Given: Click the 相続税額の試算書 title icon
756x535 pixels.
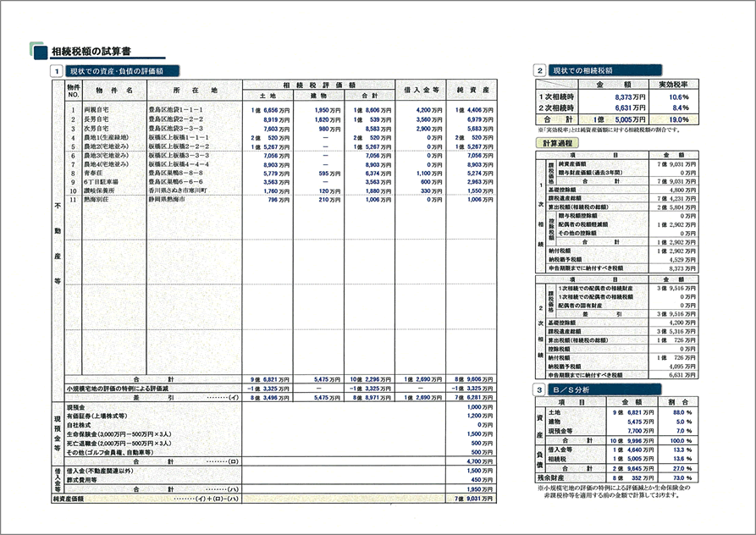Looking at the screenshot, I should click(x=39, y=51).
